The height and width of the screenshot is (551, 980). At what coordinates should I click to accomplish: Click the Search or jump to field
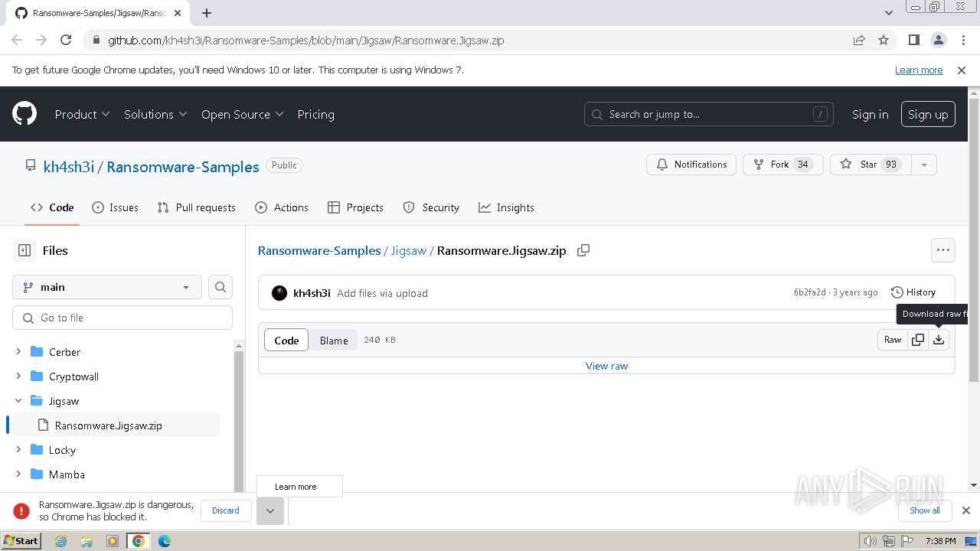click(x=709, y=114)
